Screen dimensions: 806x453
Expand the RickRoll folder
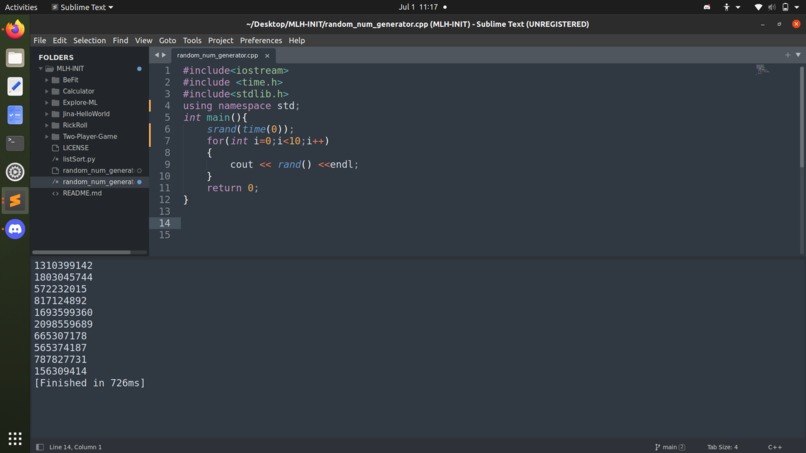tap(47, 125)
